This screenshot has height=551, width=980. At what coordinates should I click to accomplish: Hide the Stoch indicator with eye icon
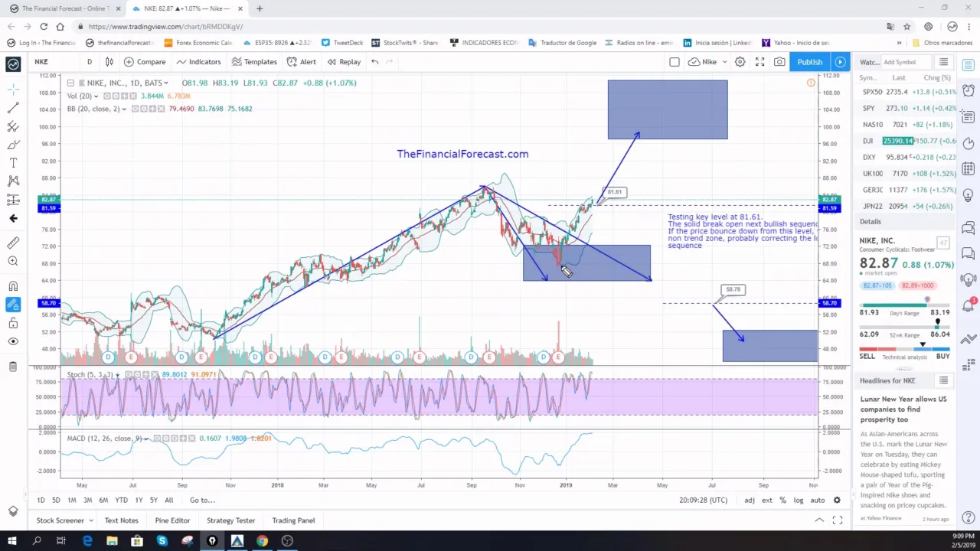click(x=129, y=375)
